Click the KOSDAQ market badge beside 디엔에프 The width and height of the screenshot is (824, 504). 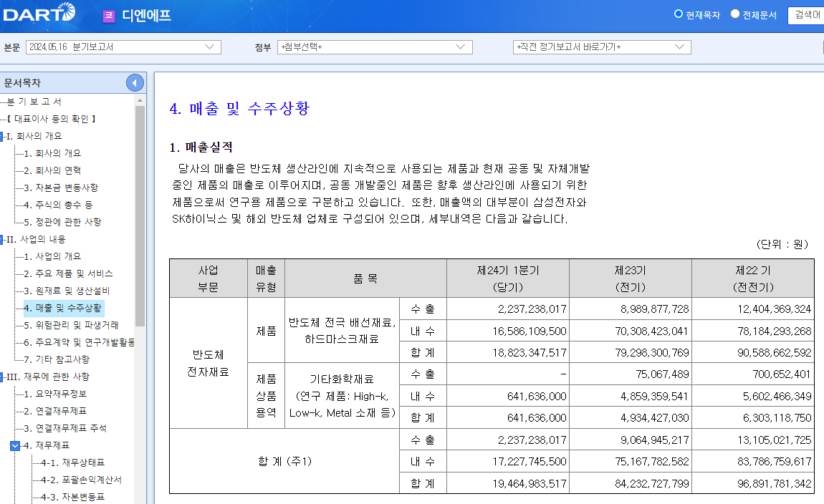pos(108,15)
